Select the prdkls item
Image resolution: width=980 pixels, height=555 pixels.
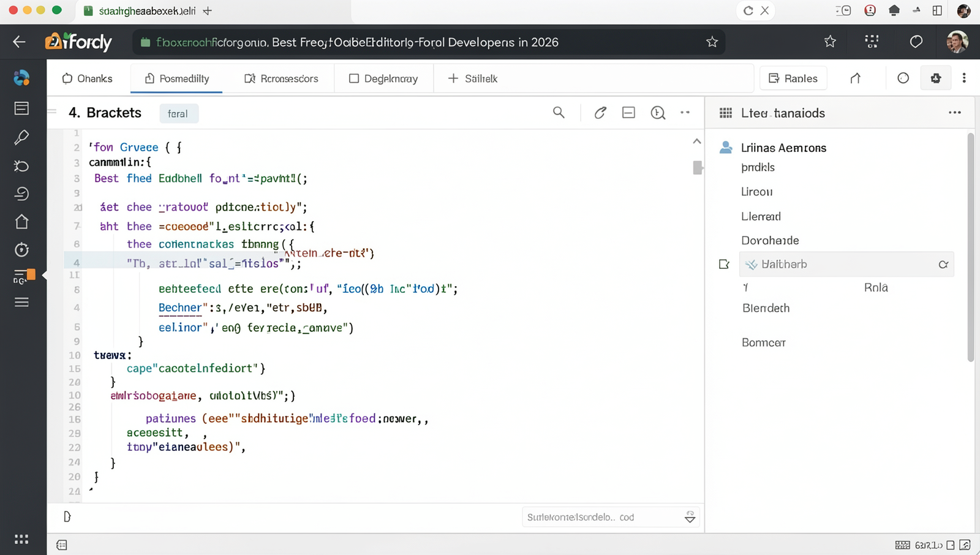758,167
